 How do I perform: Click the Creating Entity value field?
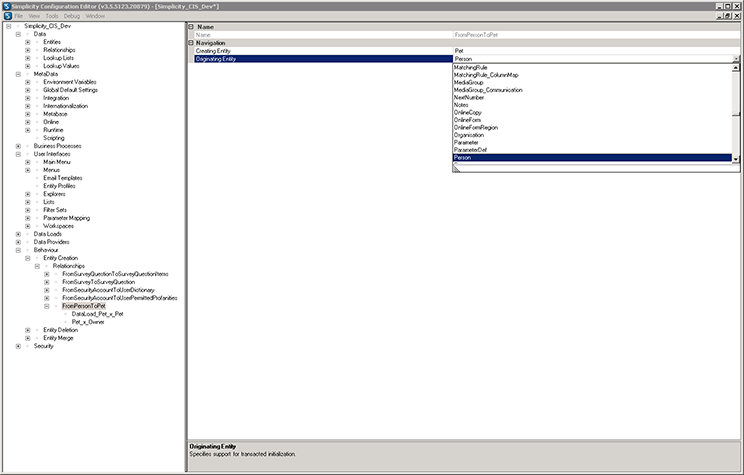(x=590, y=50)
